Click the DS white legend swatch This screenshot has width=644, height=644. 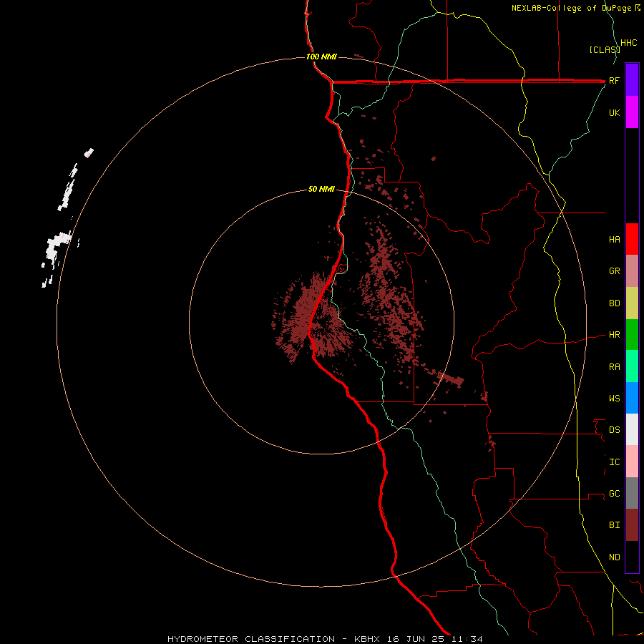632,429
